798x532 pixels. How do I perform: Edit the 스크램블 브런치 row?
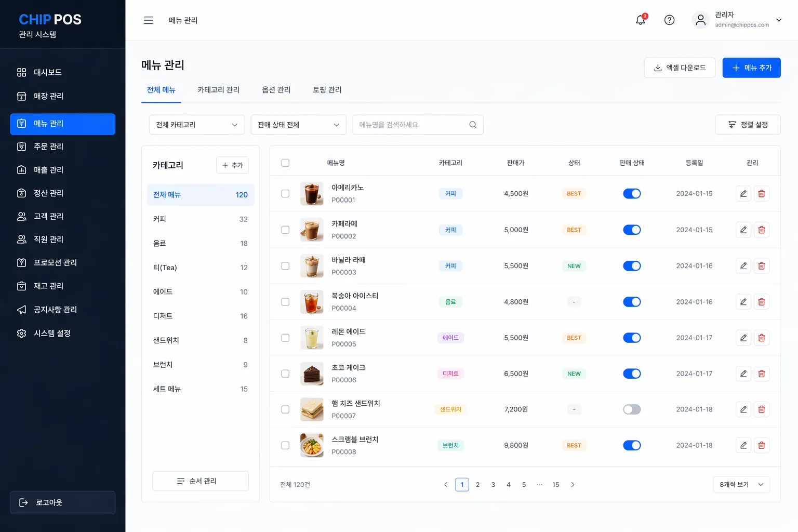(x=743, y=445)
